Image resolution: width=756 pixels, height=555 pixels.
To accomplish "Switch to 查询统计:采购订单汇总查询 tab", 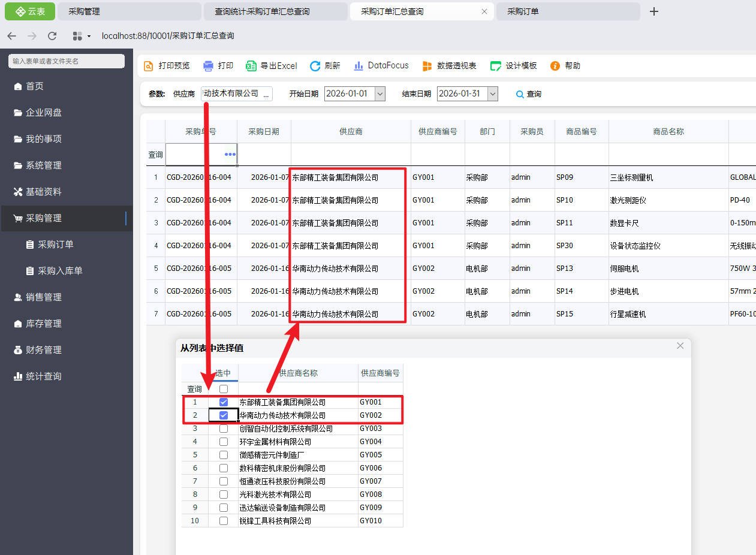I will click(x=275, y=11).
